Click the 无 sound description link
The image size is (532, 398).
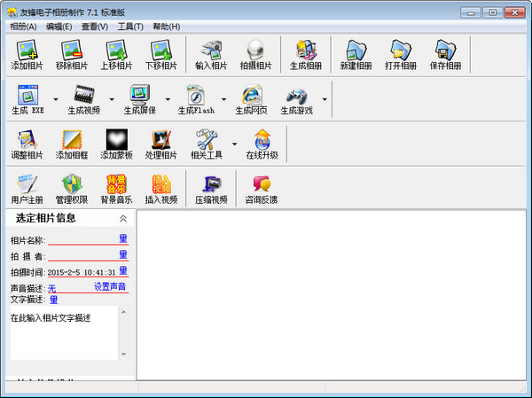51,289
